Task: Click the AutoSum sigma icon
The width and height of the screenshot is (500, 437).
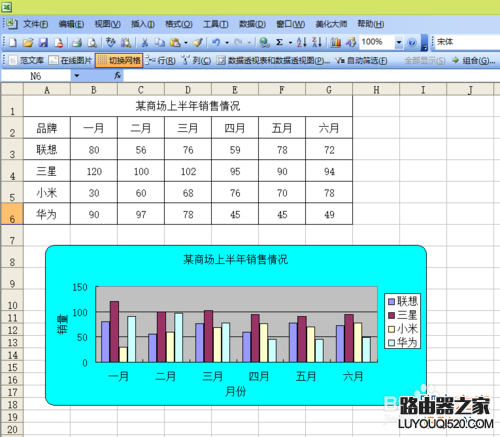Action: coord(280,42)
